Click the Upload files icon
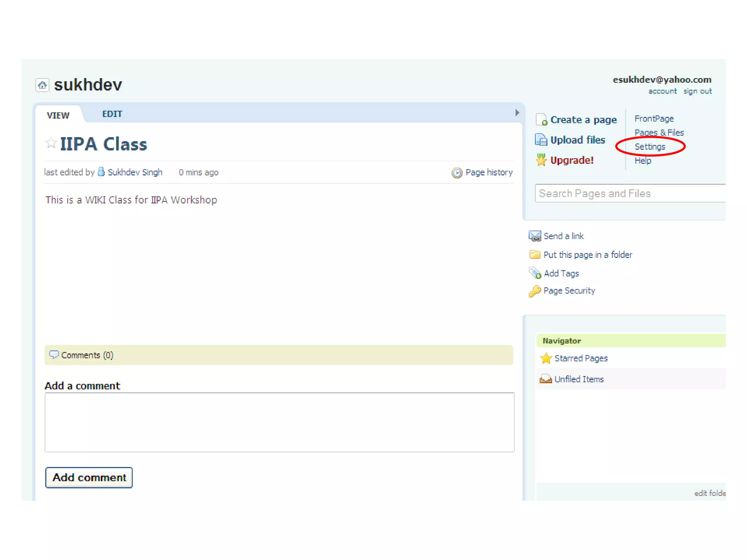The height and width of the screenshot is (560, 747). tap(541, 140)
